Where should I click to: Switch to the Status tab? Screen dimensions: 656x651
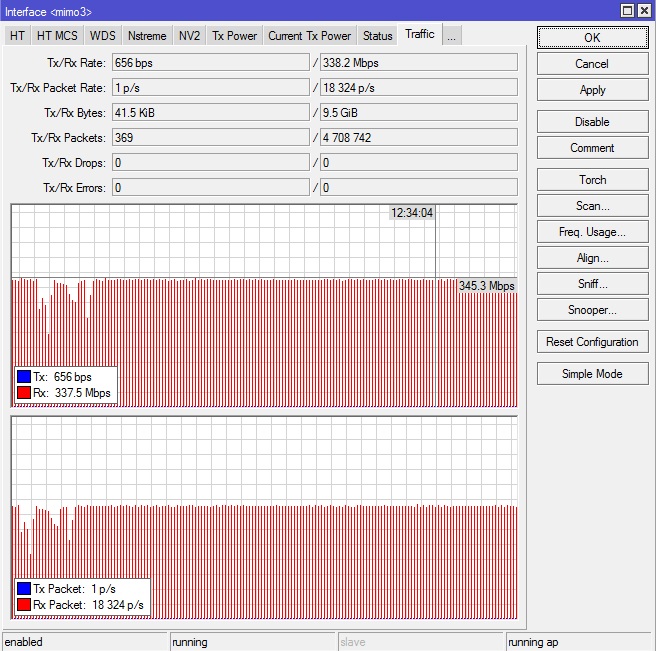point(377,36)
